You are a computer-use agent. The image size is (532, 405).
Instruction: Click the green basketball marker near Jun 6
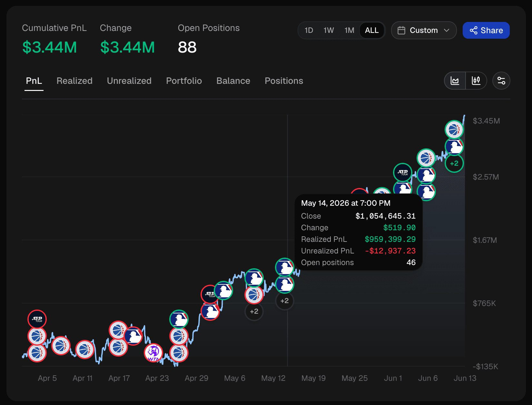[426, 158]
